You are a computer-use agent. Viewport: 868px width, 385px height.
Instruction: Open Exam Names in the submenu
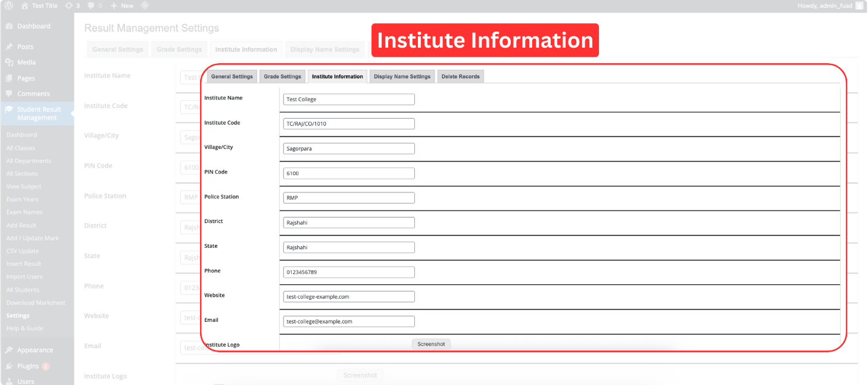pyautogui.click(x=24, y=212)
